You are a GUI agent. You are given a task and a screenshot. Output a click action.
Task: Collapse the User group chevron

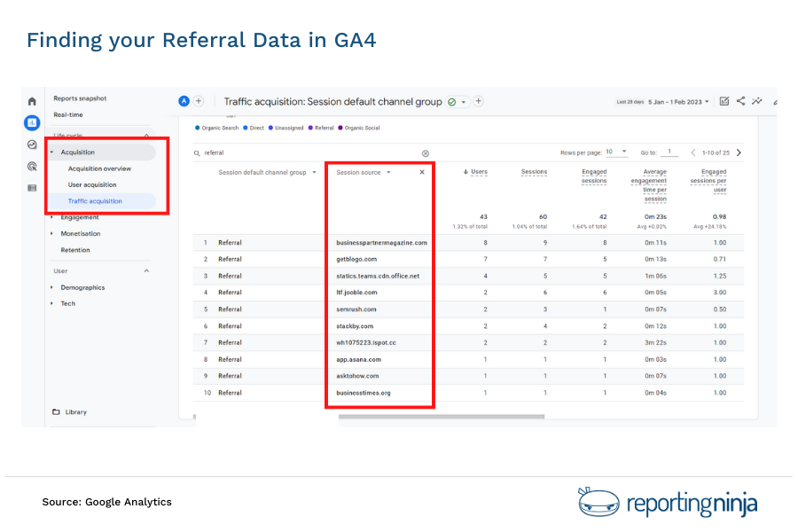click(x=146, y=270)
